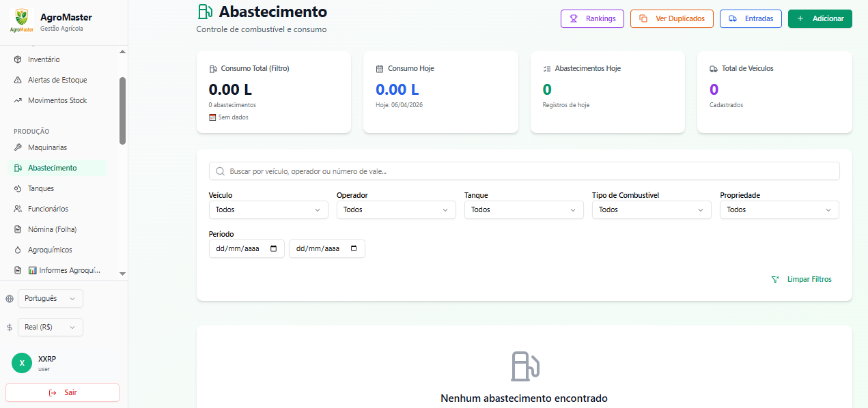Click the XXRP user avatar
The image size is (868, 408).
22,363
